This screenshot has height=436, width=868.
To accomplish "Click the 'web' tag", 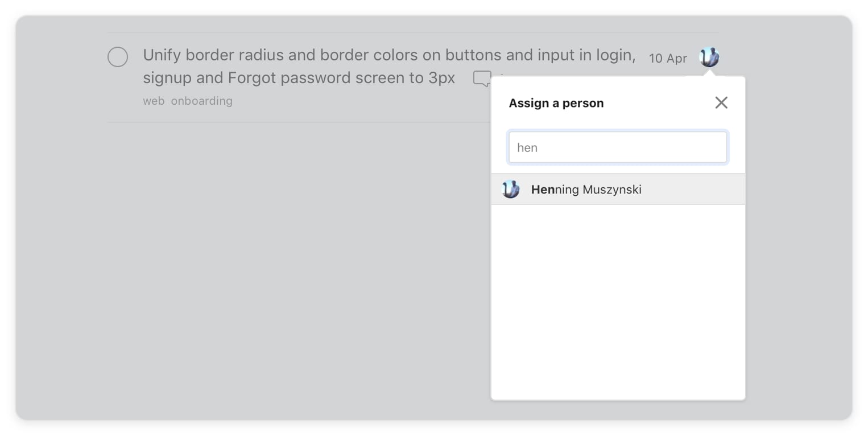I will pos(154,101).
